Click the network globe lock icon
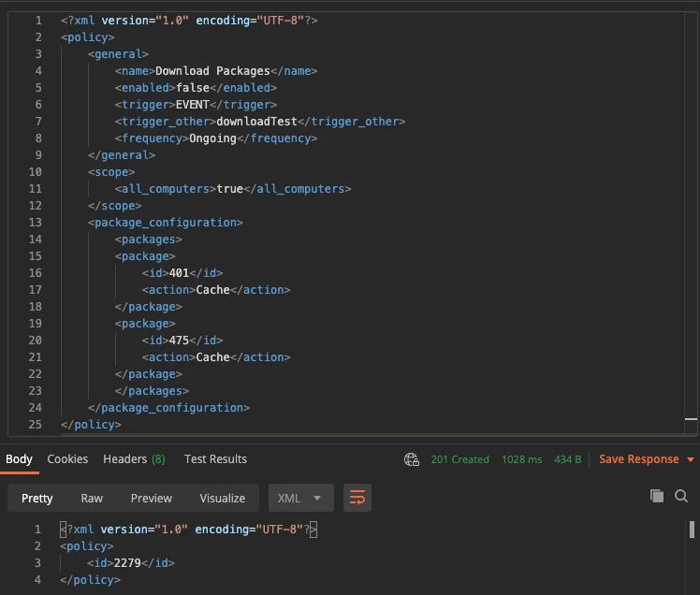 412,459
